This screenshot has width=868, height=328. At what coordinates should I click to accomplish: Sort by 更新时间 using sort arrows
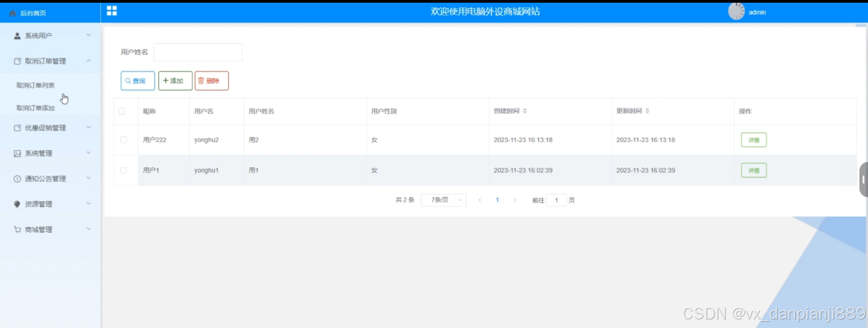click(647, 111)
